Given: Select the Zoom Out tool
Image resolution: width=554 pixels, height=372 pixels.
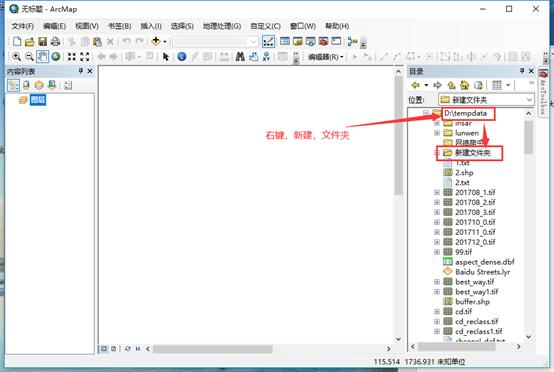Looking at the screenshot, I should point(29,57).
